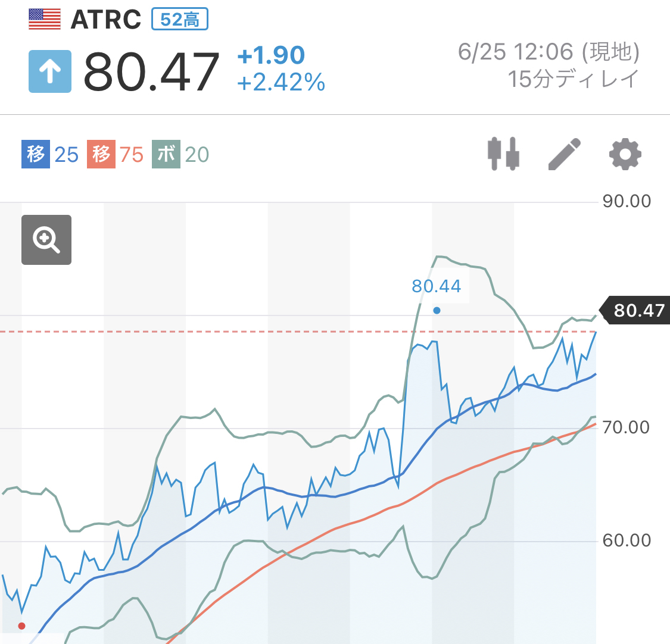
Task: Click the 15分ディレイ delay notice
Action: tap(574, 79)
